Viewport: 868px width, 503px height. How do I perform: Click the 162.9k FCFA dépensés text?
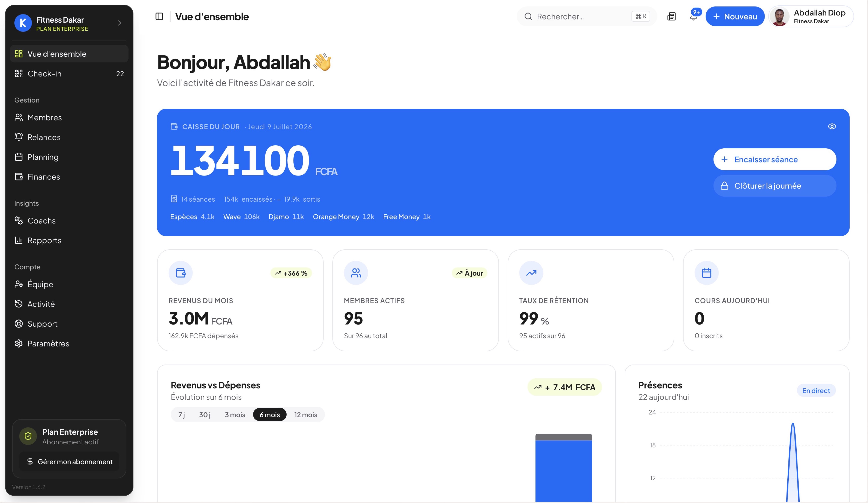click(x=203, y=336)
